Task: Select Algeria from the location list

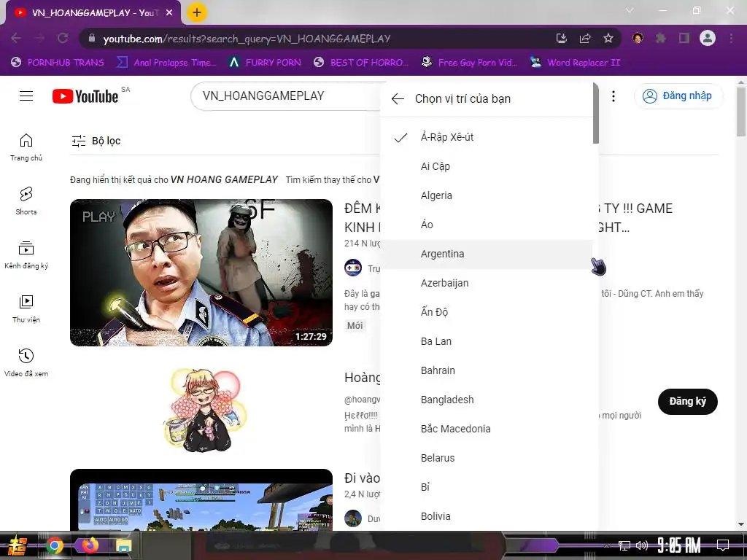Action: click(x=487, y=195)
